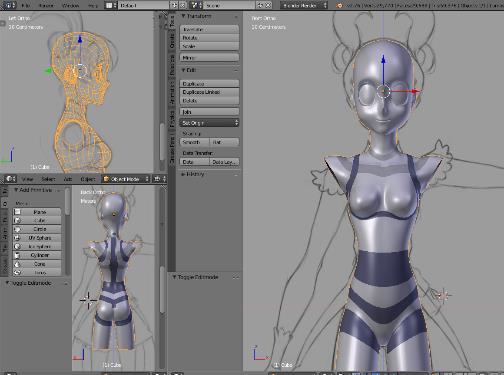
Task: Open the Blender Render engine dropdown
Action: coord(303,5)
